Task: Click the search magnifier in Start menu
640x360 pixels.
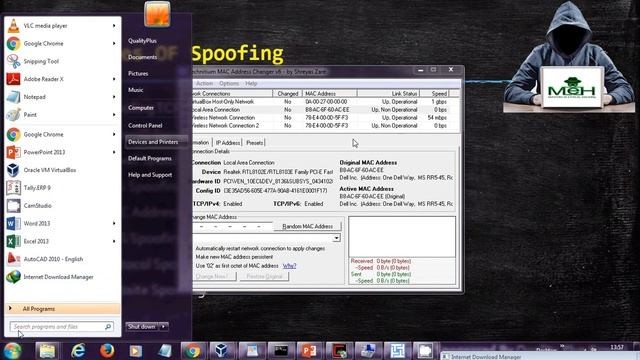Action: tap(108, 327)
